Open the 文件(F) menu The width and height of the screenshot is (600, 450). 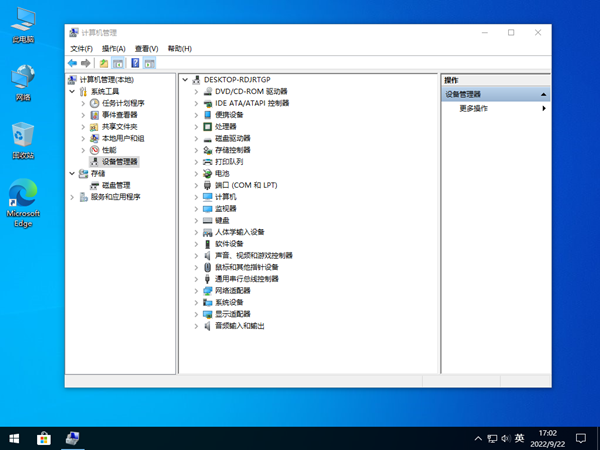(81, 49)
